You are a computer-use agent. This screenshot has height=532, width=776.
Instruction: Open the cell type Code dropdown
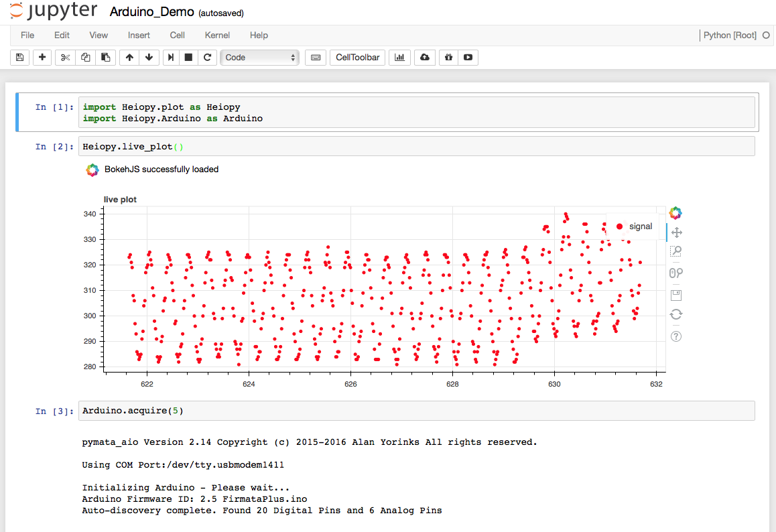[260, 58]
